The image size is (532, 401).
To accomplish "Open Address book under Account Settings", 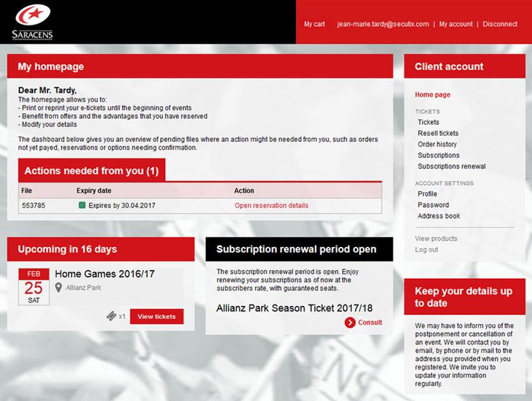I will click(x=439, y=216).
